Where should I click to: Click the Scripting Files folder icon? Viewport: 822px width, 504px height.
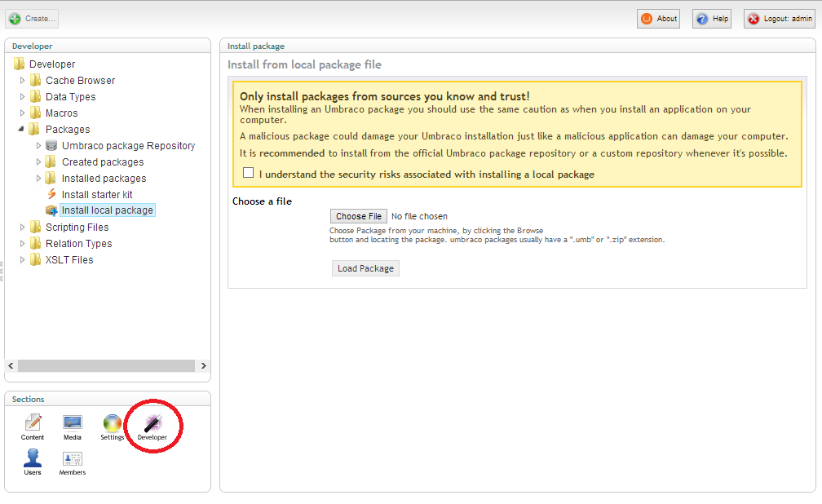(36, 227)
